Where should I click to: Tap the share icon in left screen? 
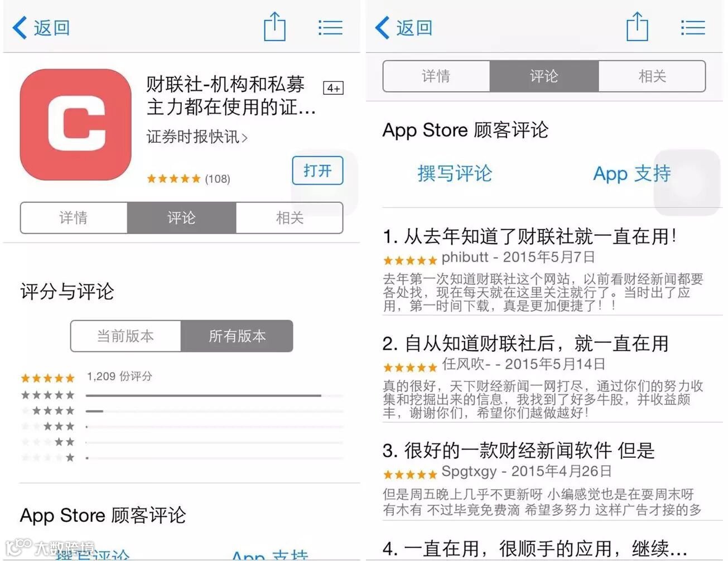pos(274,27)
